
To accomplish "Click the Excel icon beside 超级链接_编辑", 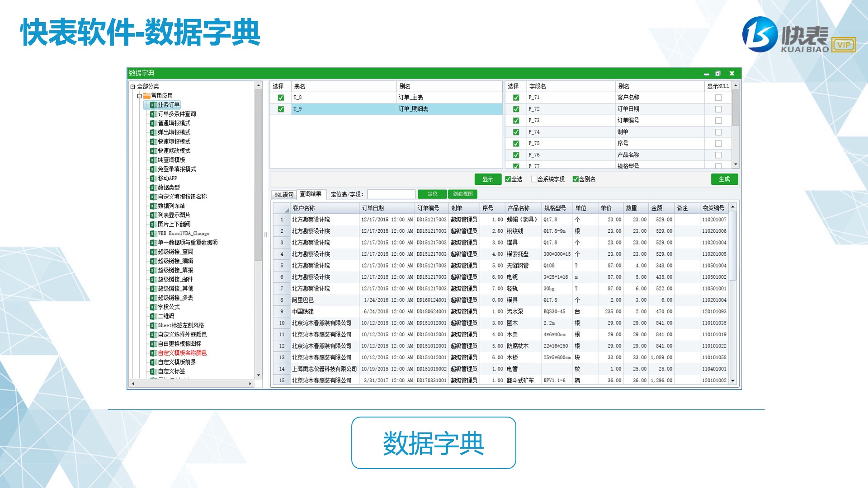I will 153,261.
